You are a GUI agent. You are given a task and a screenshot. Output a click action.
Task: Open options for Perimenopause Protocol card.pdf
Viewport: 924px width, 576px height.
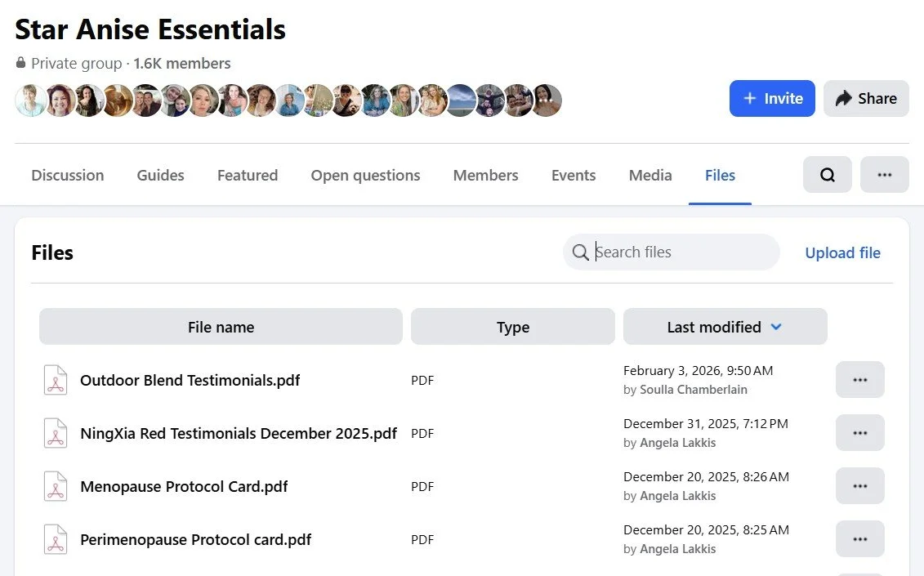pos(859,539)
